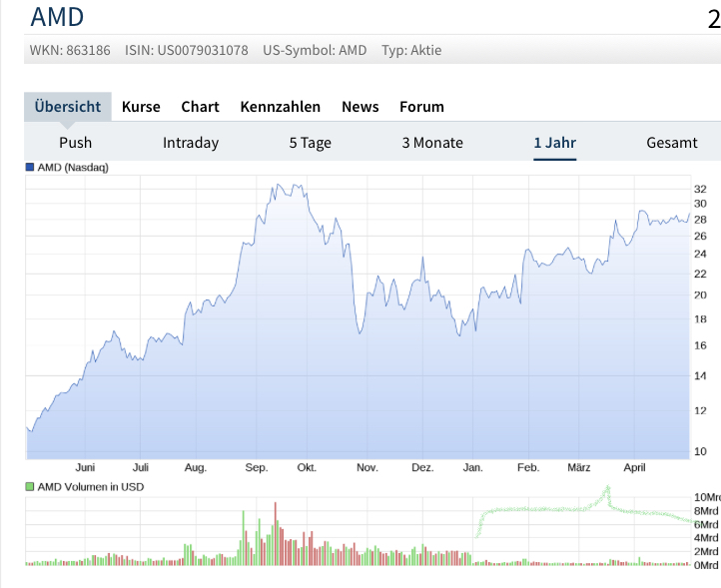
Task: Click the Nov. label on time axis
Action: (x=366, y=467)
